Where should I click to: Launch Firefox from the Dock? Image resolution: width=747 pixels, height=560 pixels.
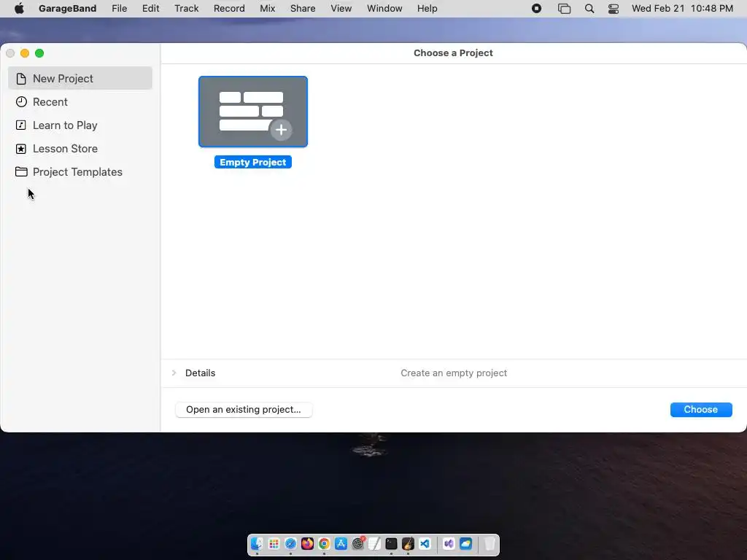(307, 544)
